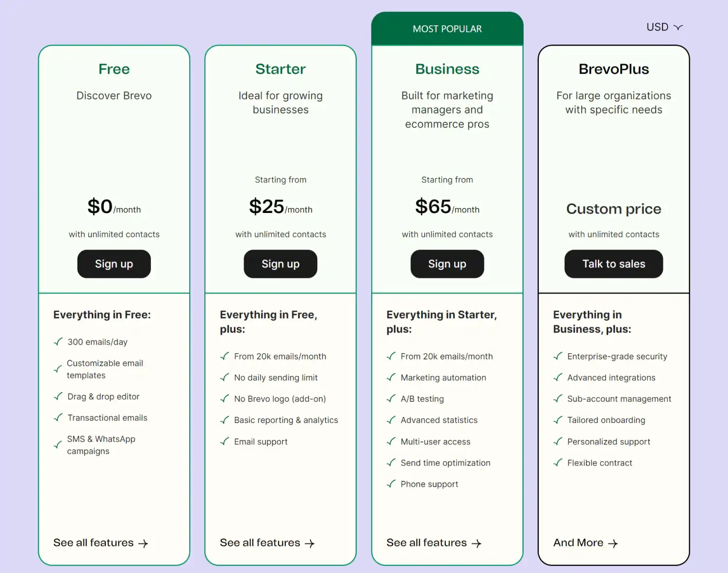Click the USD dropdown chevron arrow
The width and height of the screenshot is (728, 573).
coord(678,28)
